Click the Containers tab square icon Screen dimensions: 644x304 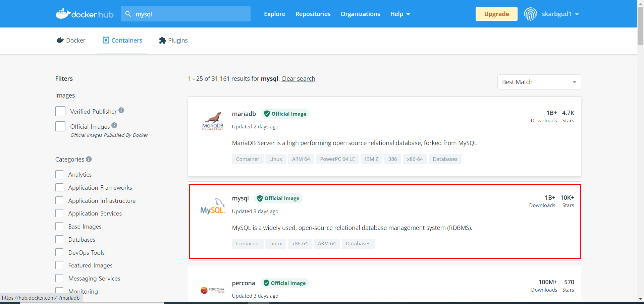pos(106,40)
